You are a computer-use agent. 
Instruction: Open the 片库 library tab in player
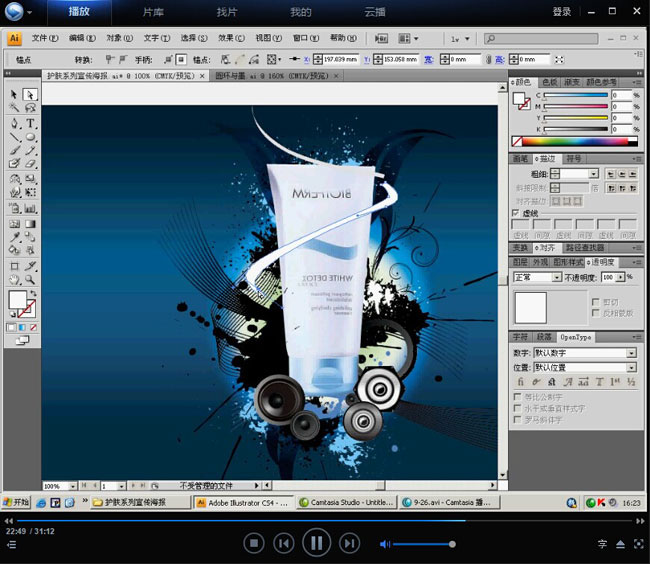click(153, 12)
